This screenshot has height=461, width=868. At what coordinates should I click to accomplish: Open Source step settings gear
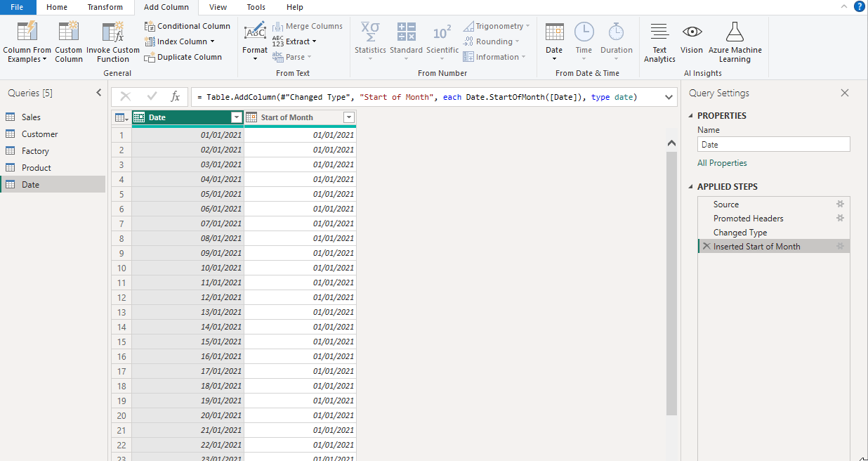tap(840, 204)
